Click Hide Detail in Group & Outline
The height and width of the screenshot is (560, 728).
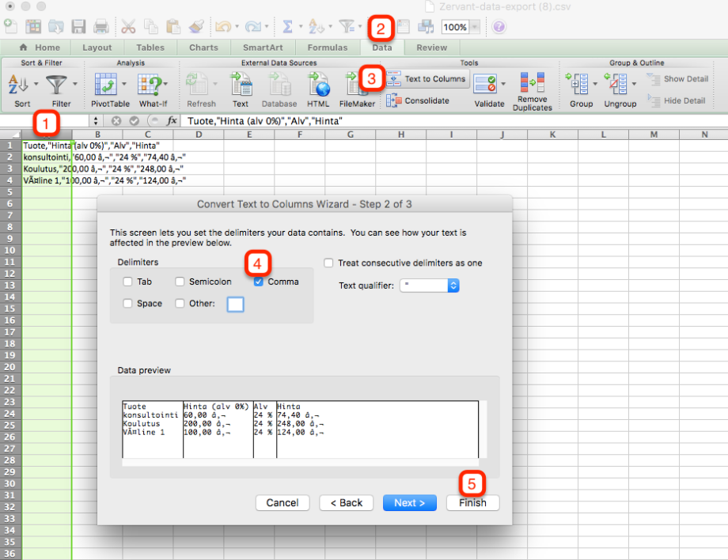click(677, 100)
